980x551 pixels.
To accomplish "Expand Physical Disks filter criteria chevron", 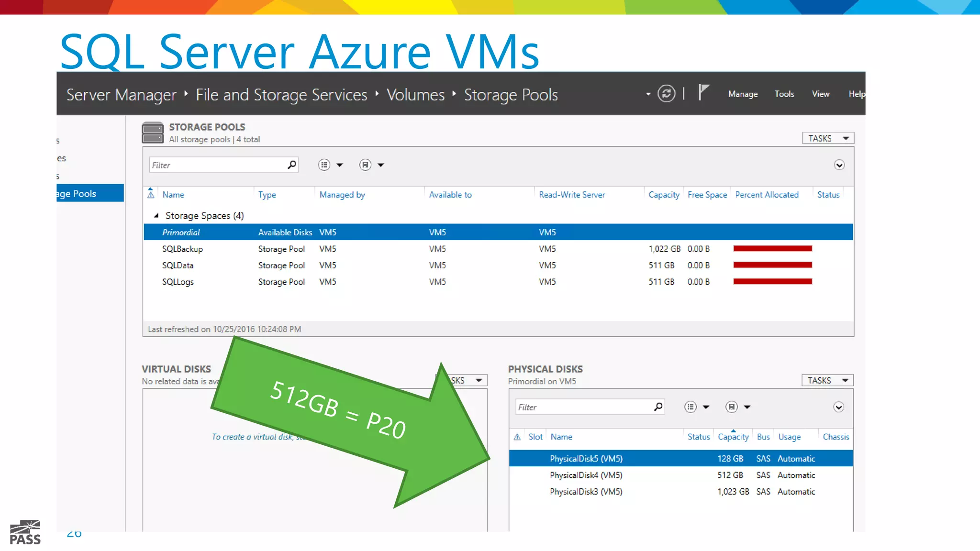I will [838, 407].
